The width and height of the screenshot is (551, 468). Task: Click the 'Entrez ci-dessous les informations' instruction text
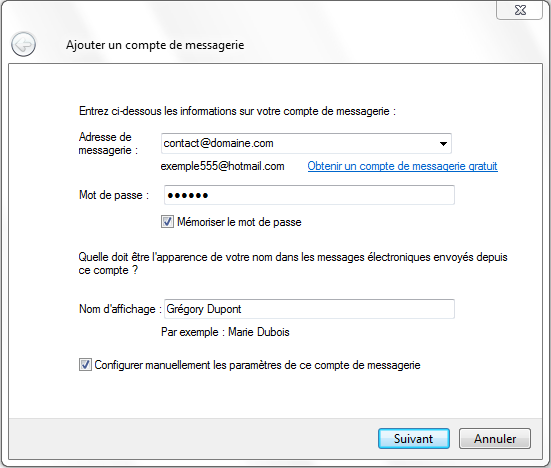click(238, 111)
